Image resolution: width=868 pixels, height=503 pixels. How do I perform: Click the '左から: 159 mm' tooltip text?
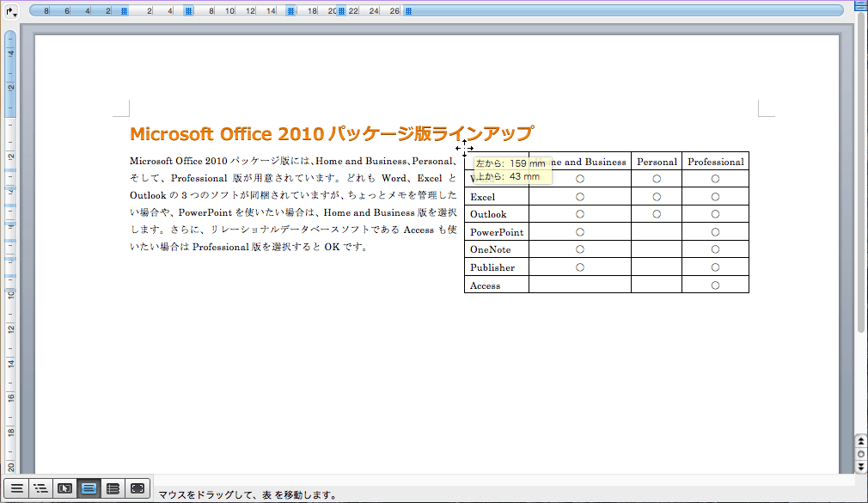[x=510, y=163]
